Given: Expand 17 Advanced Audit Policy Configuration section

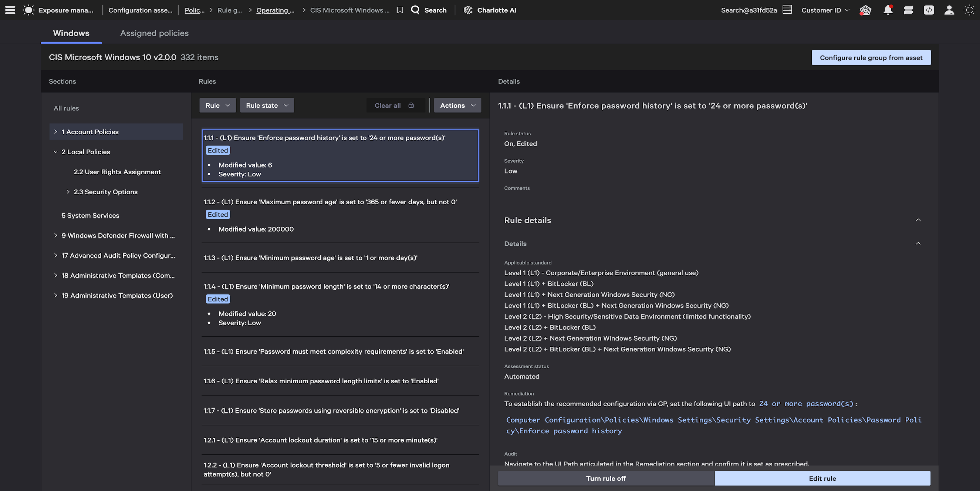Looking at the screenshot, I should tap(55, 255).
